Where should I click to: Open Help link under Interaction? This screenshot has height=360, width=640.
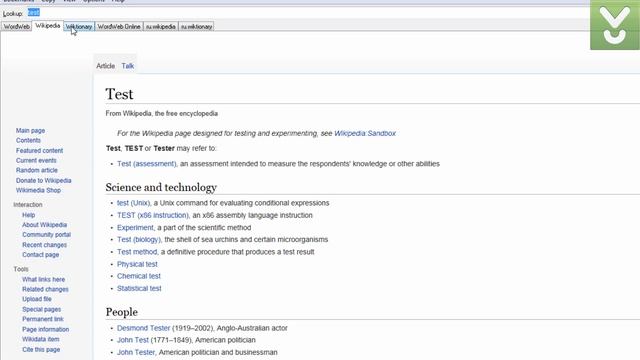click(x=28, y=215)
